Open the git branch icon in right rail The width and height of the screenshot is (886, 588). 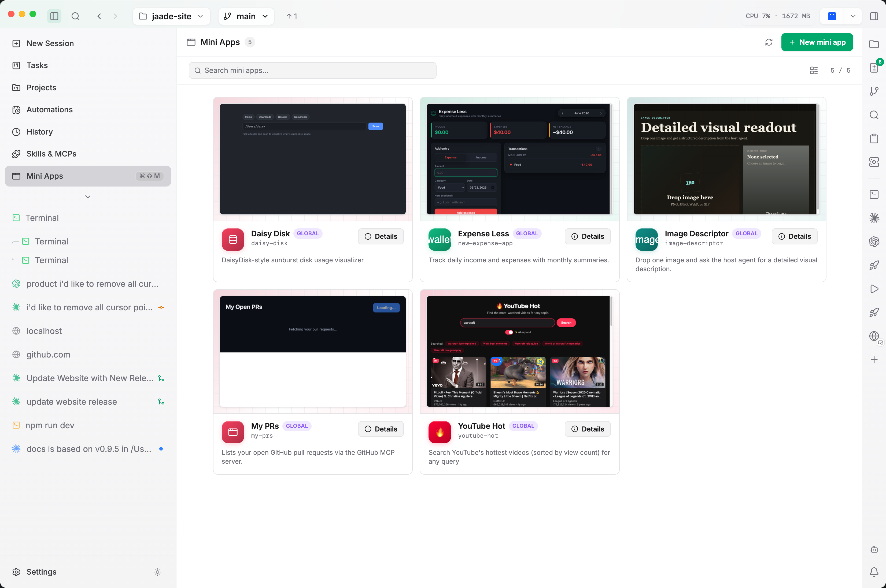pyautogui.click(x=874, y=91)
